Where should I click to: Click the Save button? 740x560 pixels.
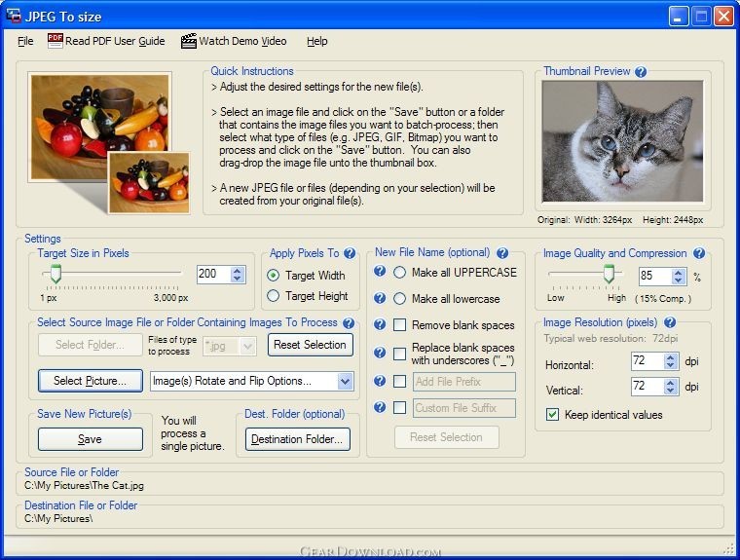tap(91, 439)
